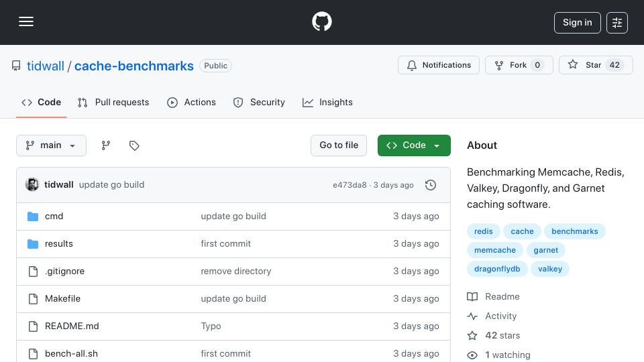Screen dimensions: 644x362
Task: Click the .gitignore file icon
Action: point(33,271)
